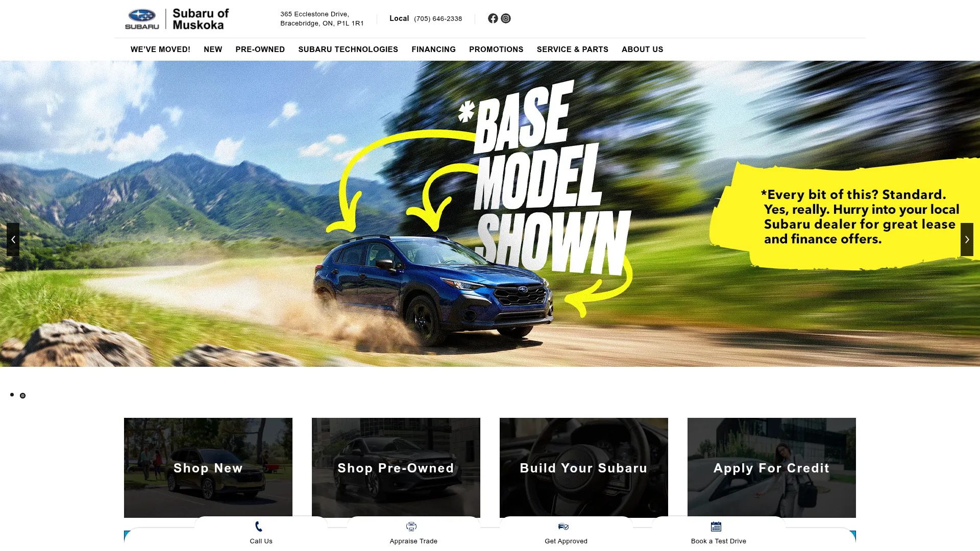Open the Service & Parts menu
Screen dimensions: 980x551
[x=572, y=49]
